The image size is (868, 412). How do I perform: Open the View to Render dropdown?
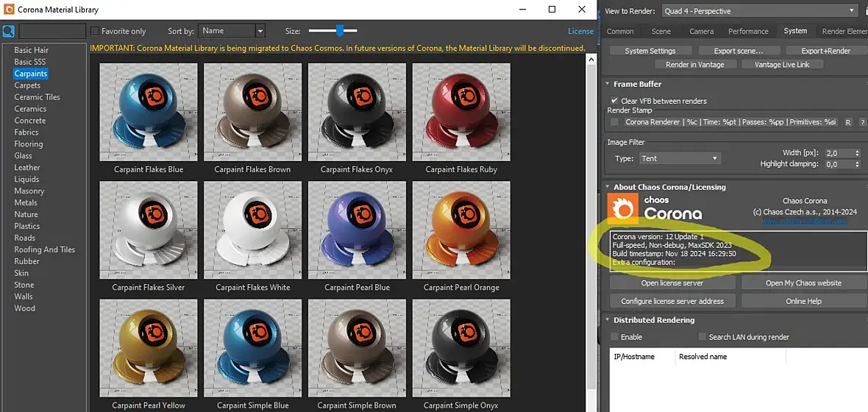(759, 11)
